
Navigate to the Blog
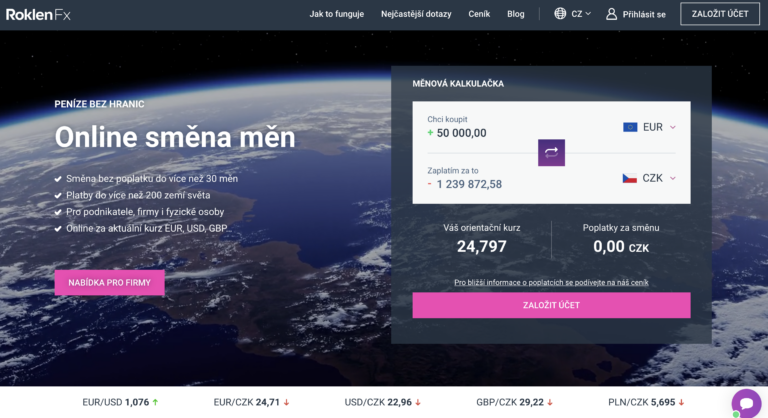coord(515,14)
